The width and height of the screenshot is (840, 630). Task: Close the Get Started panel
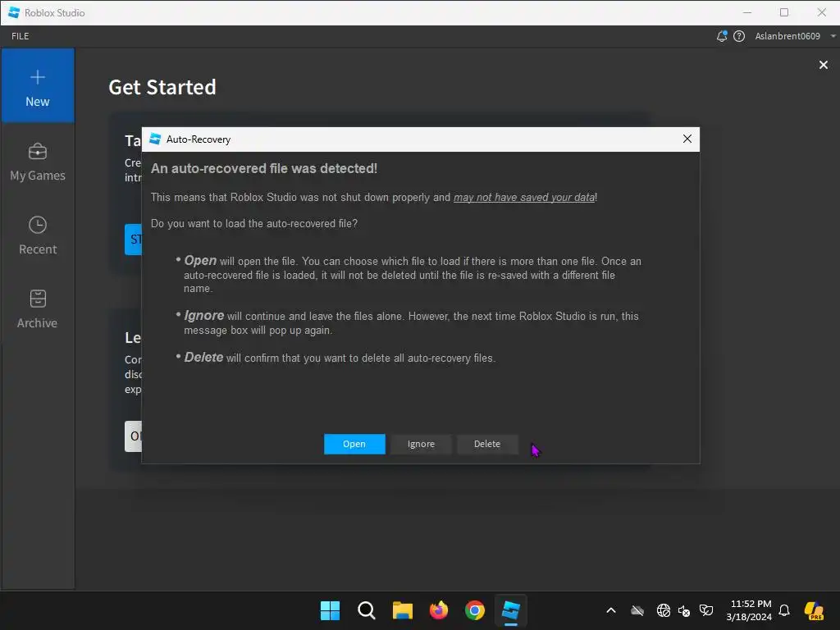[824, 65]
